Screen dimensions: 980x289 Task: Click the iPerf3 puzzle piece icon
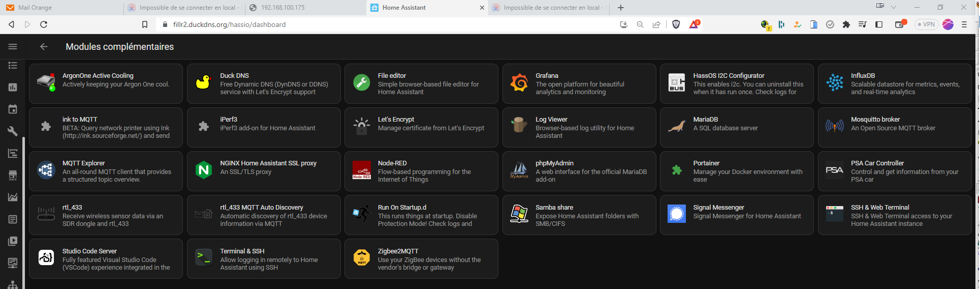[x=204, y=126]
